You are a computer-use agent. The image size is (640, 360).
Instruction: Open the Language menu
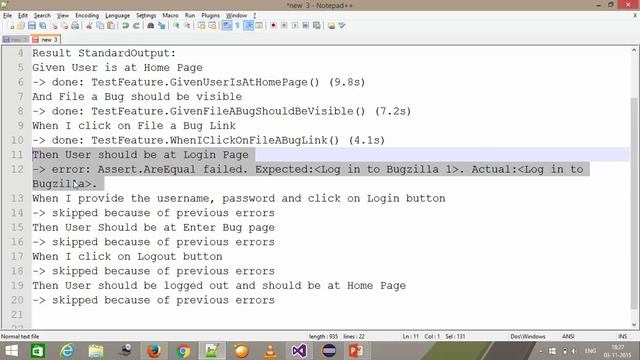pos(118,16)
